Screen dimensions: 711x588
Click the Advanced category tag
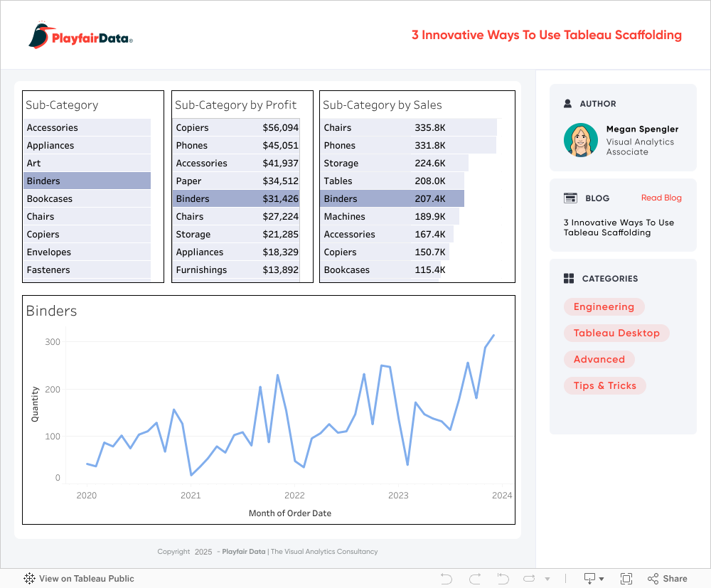(599, 360)
